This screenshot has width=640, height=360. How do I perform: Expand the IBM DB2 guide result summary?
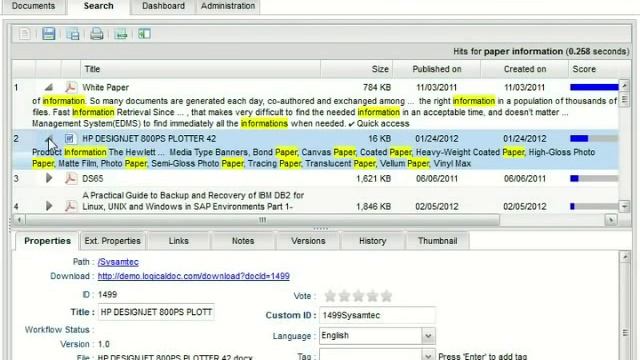click(x=49, y=206)
